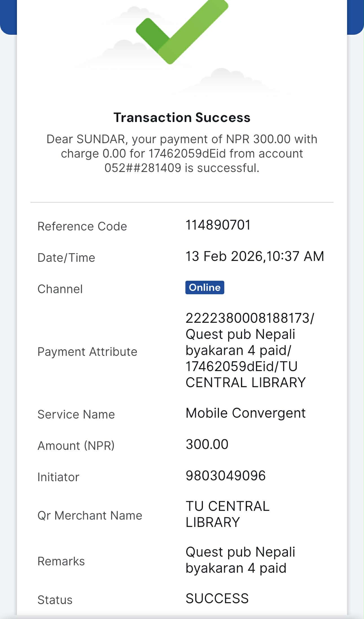
Task: Click the Reference Code label
Action: [x=82, y=226]
